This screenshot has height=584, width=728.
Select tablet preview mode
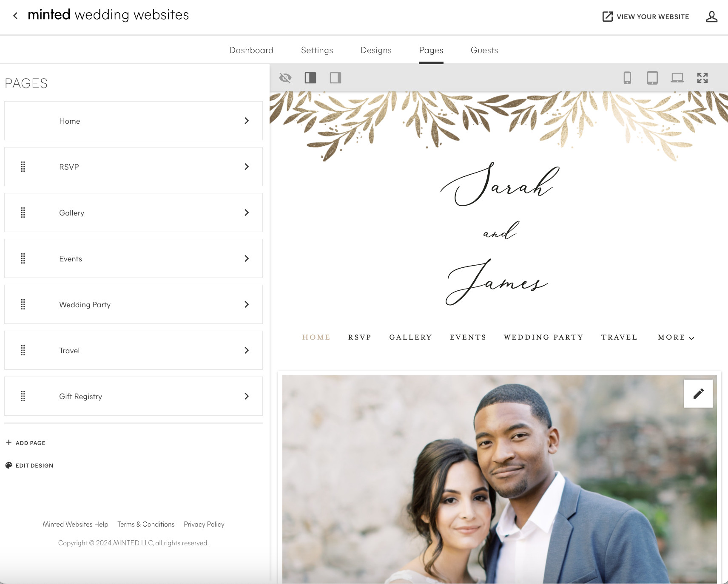pyautogui.click(x=652, y=78)
